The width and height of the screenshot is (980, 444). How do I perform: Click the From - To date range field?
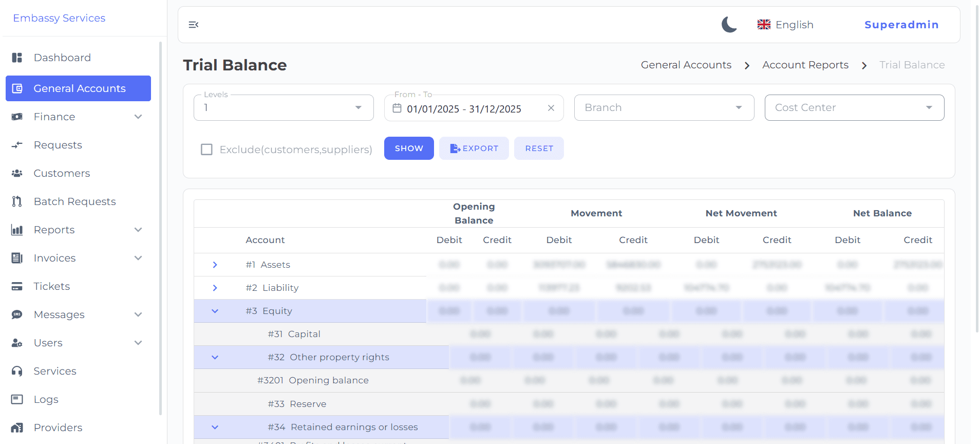[474, 108]
